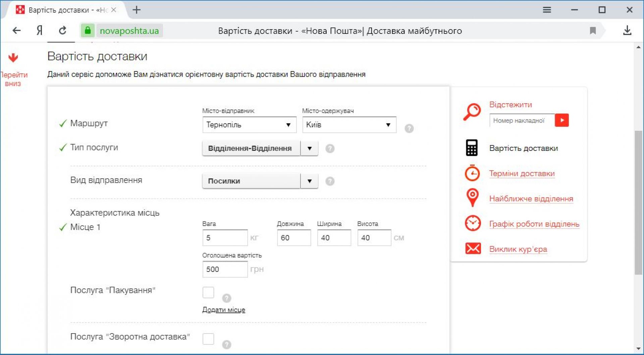Click the magnifier track parcel icon

pyautogui.click(x=472, y=112)
